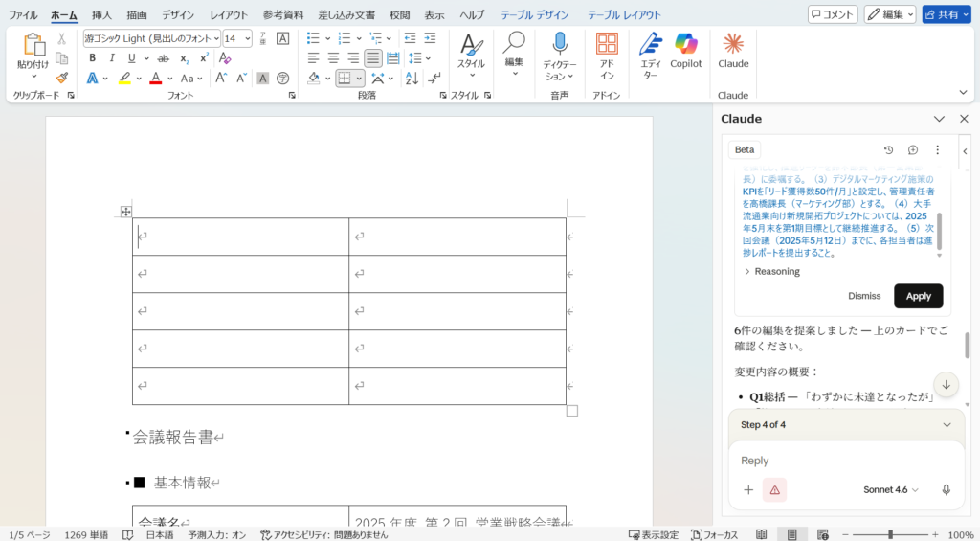Click the microphone icon in Claude reply box

946,489
